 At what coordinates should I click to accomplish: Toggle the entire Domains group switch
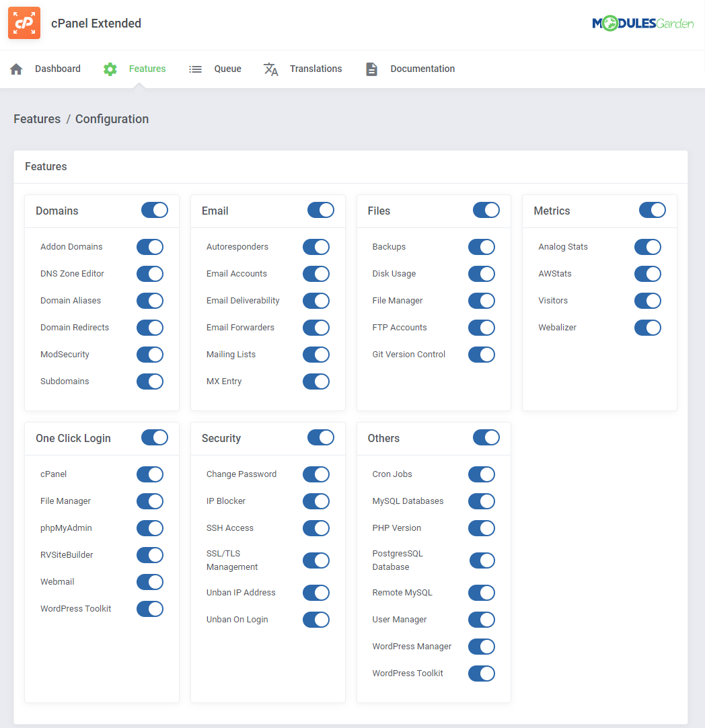pos(155,210)
